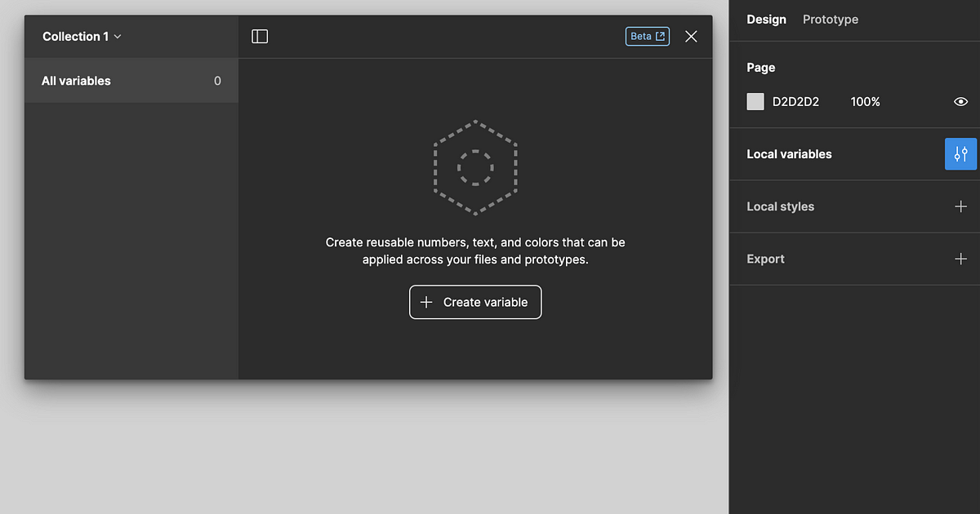Click the plus inside Create variable button
Image resolution: width=980 pixels, height=514 pixels.
(x=425, y=302)
